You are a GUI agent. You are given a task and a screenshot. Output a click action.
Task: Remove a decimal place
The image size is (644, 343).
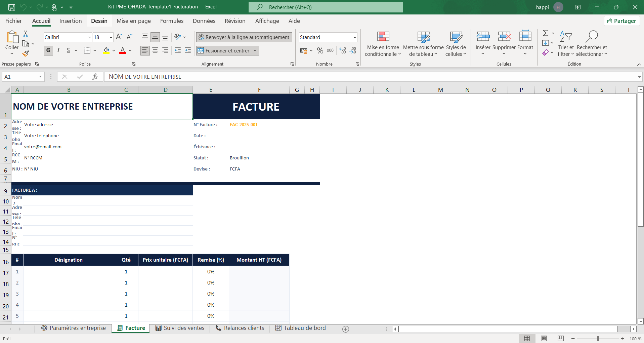point(353,50)
